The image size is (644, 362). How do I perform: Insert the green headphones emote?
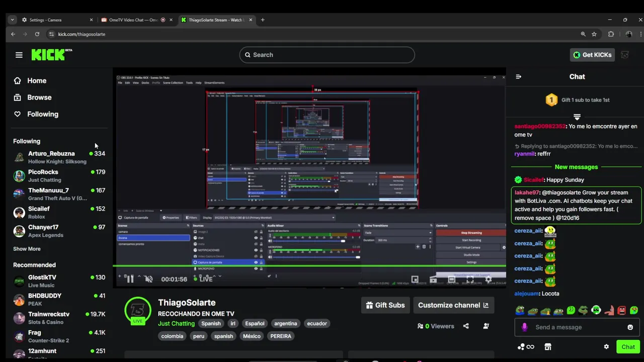tap(596, 311)
